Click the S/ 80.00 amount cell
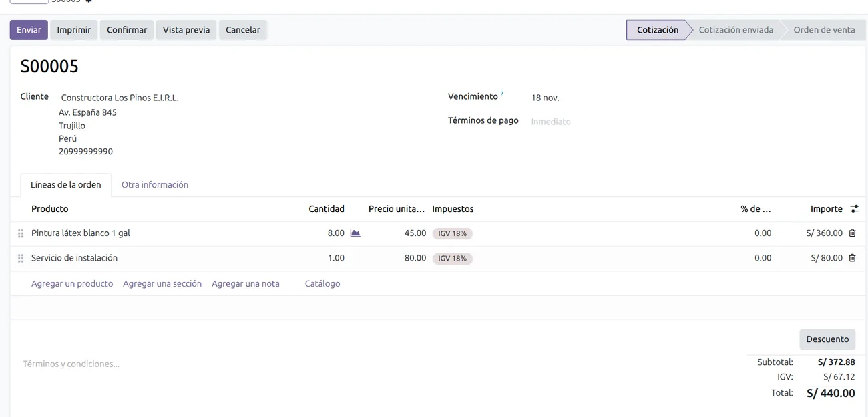Image resolution: width=868 pixels, height=417 pixels. pyautogui.click(x=827, y=258)
